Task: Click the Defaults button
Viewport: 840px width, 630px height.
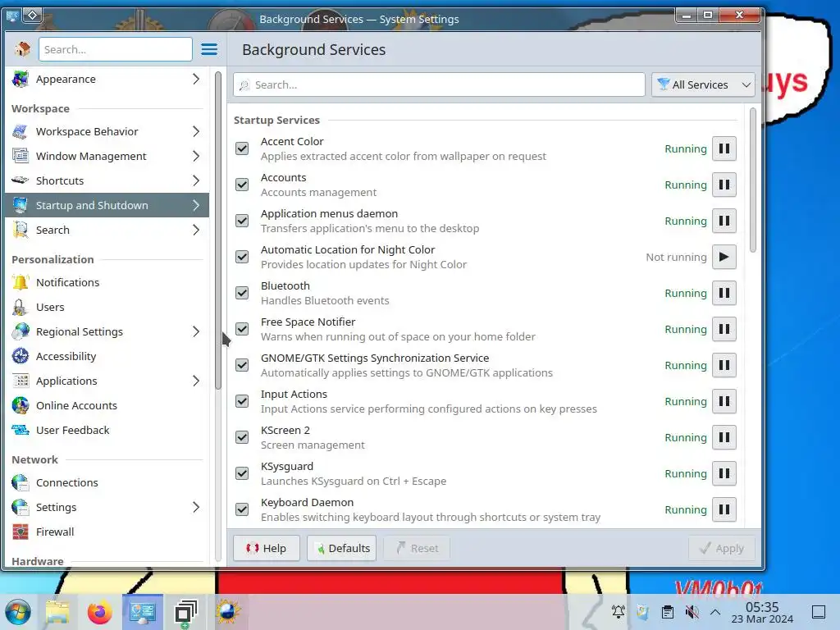Action: coord(342,548)
